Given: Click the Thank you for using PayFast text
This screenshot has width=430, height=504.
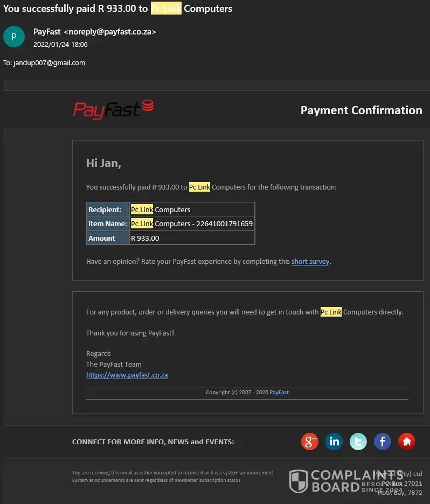Looking at the screenshot, I should tap(130, 333).
